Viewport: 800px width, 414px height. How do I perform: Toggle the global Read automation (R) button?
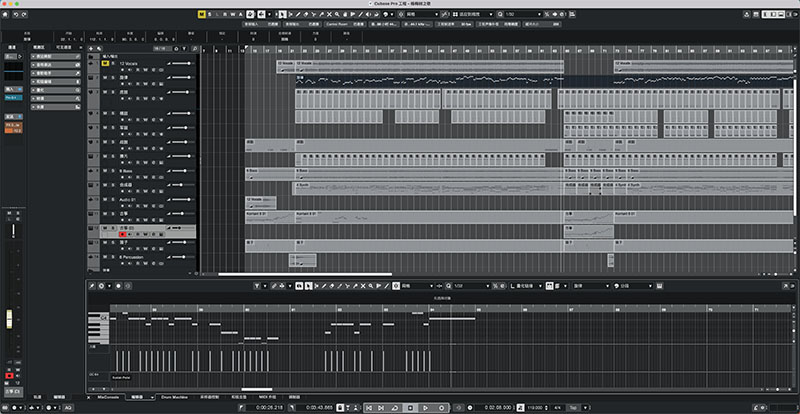pyautogui.click(x=224, y=14)
